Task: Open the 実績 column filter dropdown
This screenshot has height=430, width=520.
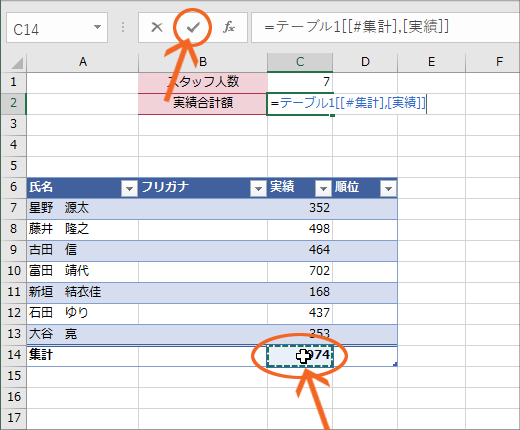Action: (323, 189)
